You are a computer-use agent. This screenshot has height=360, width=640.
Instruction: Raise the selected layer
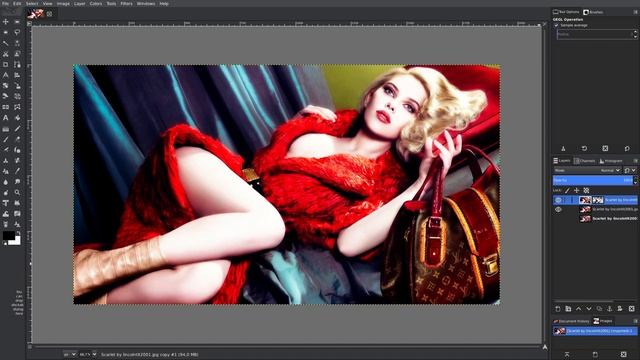(578, 309)
